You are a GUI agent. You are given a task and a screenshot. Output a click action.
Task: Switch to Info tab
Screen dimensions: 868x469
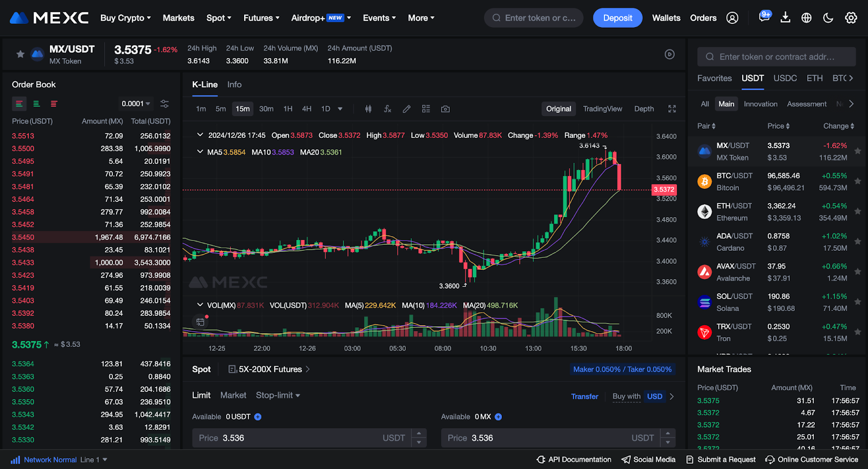(234, 85)
